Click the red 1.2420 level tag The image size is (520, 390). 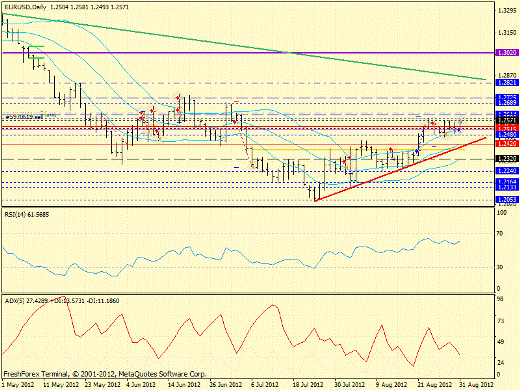pyautogui.click(x=507, y=144)
